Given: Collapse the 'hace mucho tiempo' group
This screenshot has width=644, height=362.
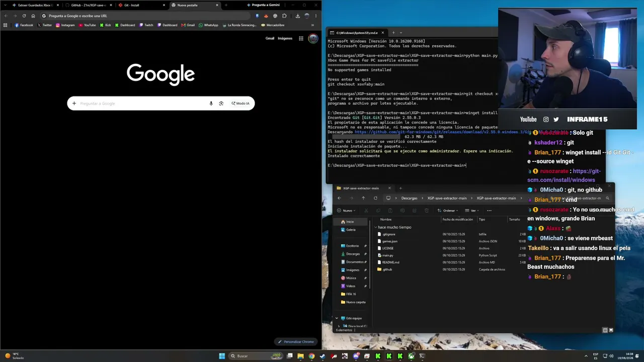Looking at the screenshot, I should click(x=375, y=227).
